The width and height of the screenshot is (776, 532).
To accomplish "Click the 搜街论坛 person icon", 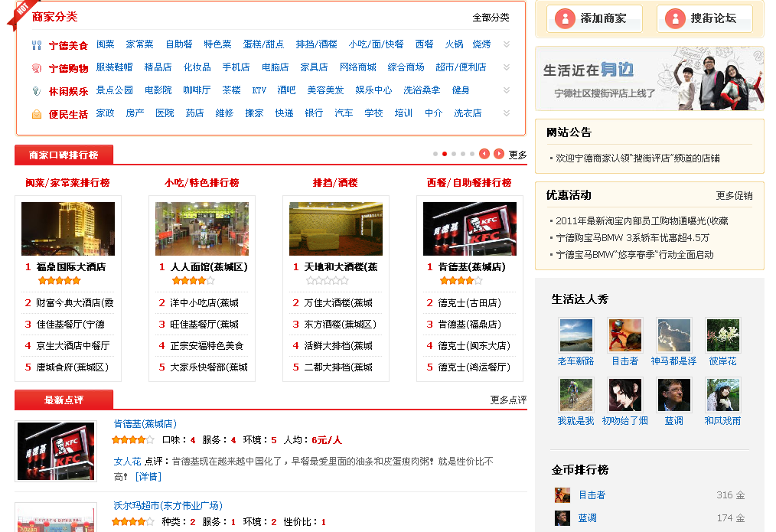I will [x=675, y=19].
